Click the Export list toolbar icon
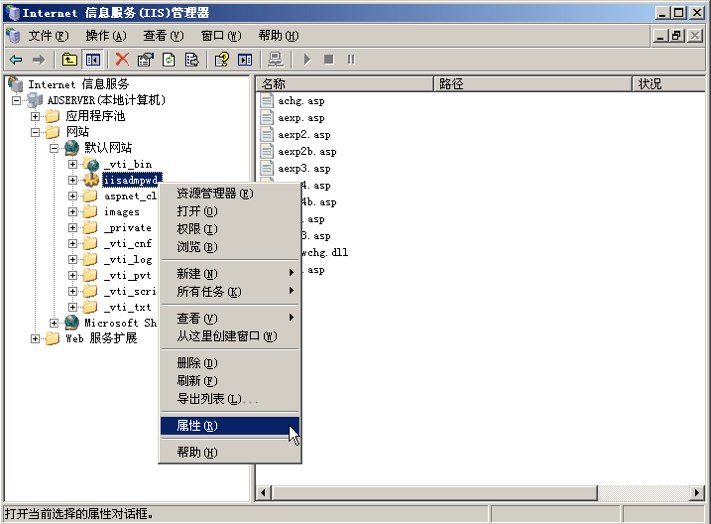This screenshot has width=711, height=524. pos(192,59)
